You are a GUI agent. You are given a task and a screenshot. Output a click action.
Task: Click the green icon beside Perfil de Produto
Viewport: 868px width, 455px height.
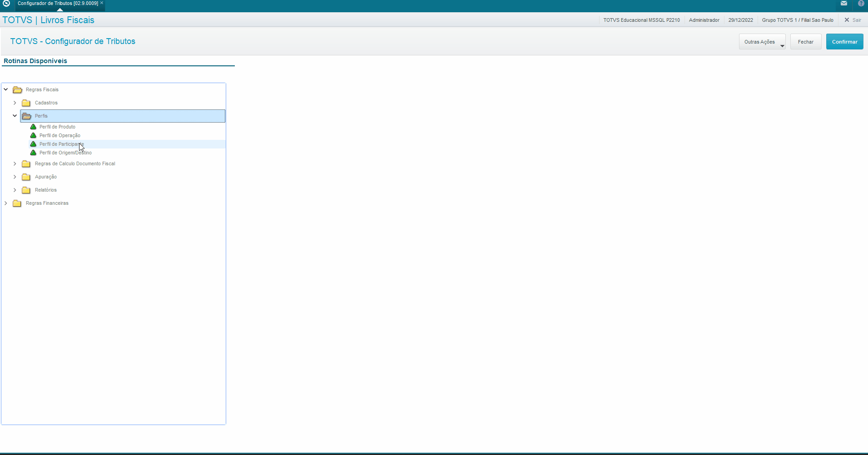point(33,127)
